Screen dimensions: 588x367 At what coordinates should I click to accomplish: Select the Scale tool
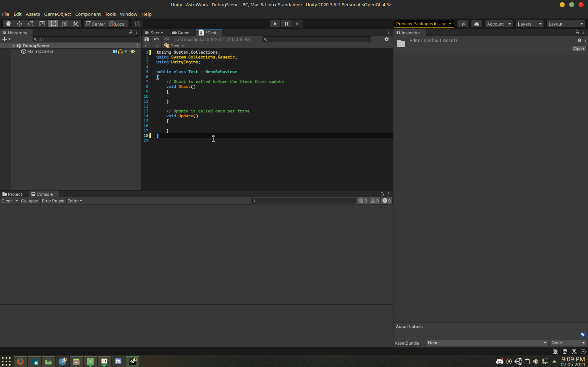click(42, 24)
